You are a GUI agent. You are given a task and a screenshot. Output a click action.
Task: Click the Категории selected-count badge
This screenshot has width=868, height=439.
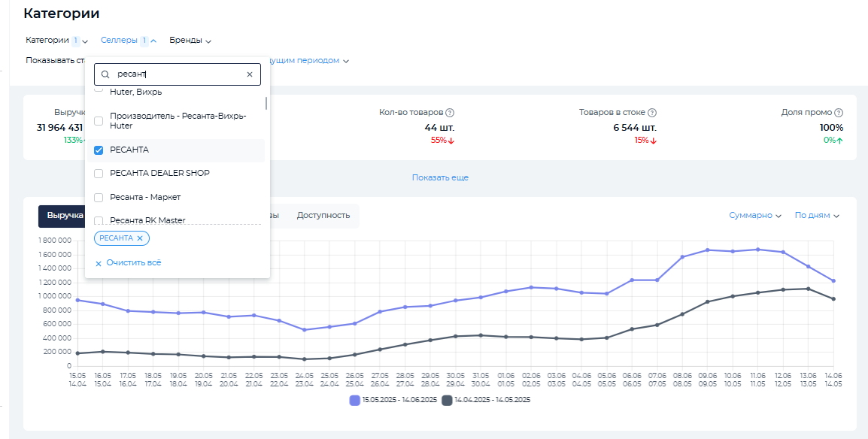point(75,41)
